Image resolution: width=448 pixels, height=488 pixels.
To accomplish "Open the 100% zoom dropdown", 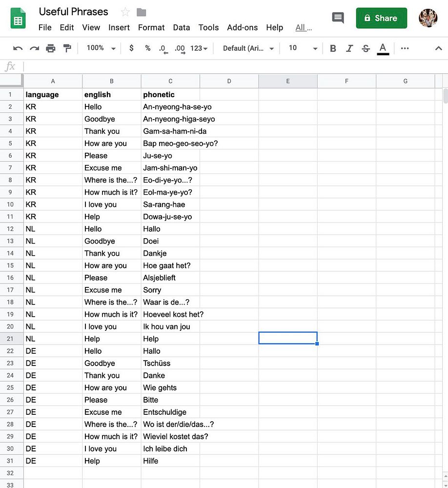I will pyautogui.click(x=101, y=48).
